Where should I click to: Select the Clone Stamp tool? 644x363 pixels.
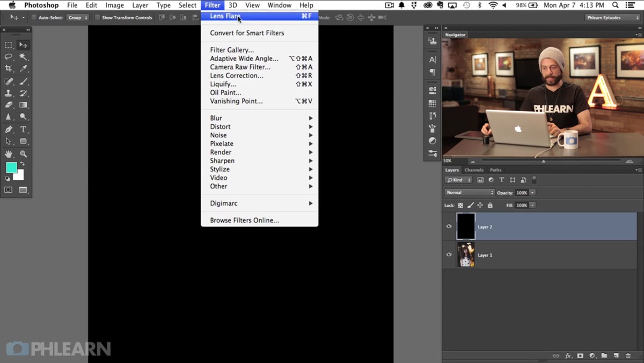click(x=9, y=93)
